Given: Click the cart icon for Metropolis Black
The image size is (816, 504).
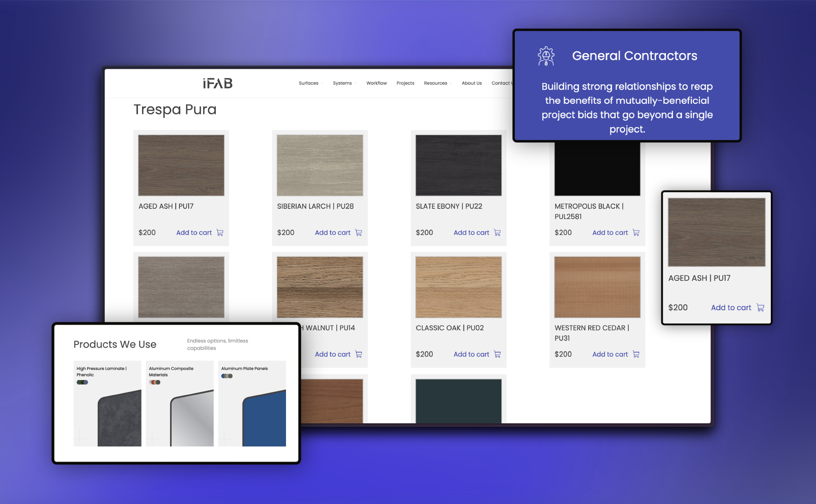Looking at the screenshot, I should coord(636,233).
